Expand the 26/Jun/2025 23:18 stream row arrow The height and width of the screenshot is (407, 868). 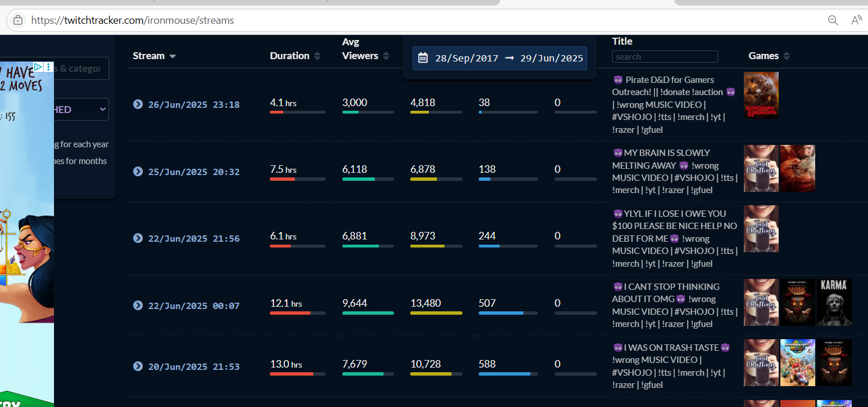click(138, 104)
